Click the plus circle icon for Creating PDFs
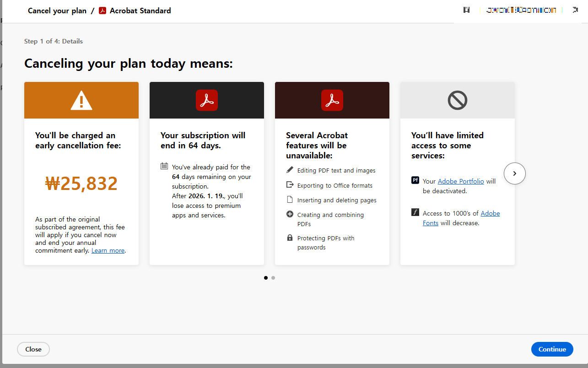 pyautogui.click(x=290, y=214)
